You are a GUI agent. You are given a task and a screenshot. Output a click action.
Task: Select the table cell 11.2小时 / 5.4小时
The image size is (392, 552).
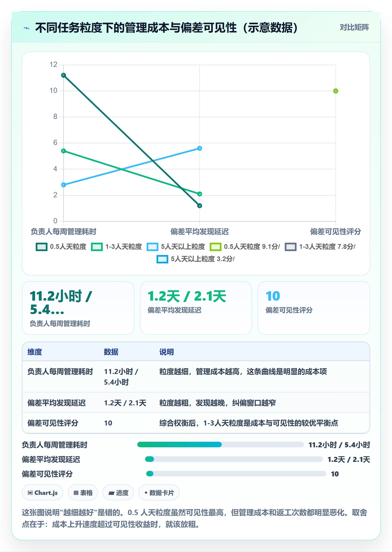pos(121,377)
